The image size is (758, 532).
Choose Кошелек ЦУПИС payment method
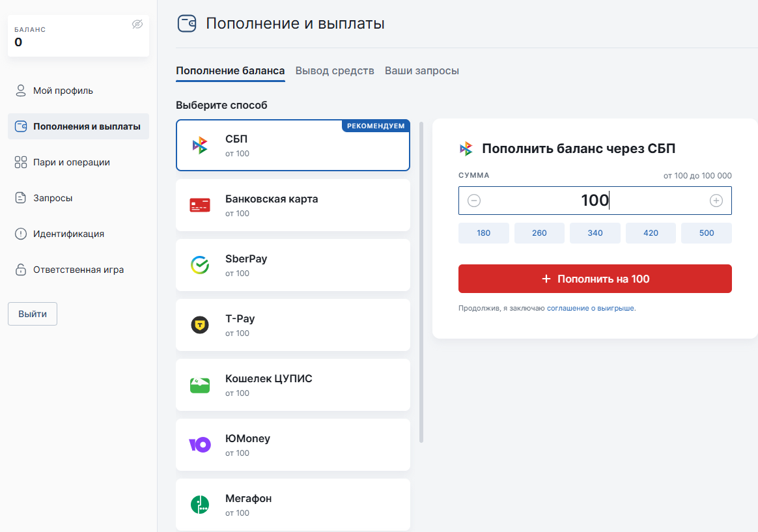coord(293,385)
